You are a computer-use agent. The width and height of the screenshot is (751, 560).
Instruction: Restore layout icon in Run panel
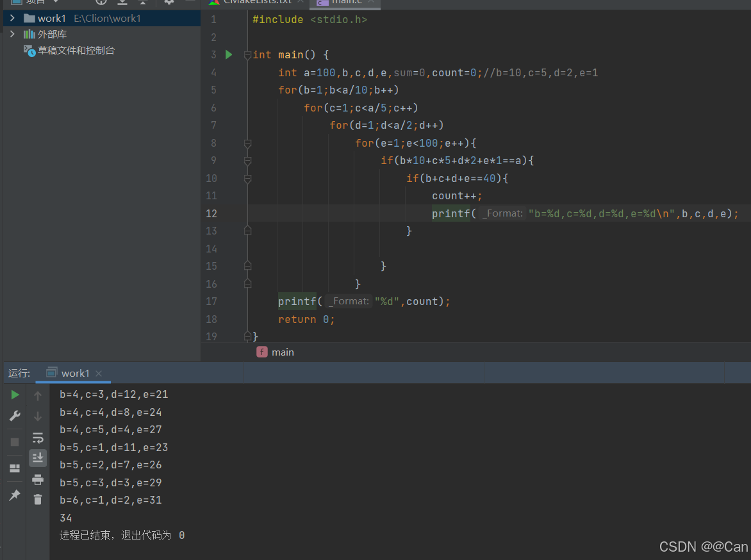(15, 468)
